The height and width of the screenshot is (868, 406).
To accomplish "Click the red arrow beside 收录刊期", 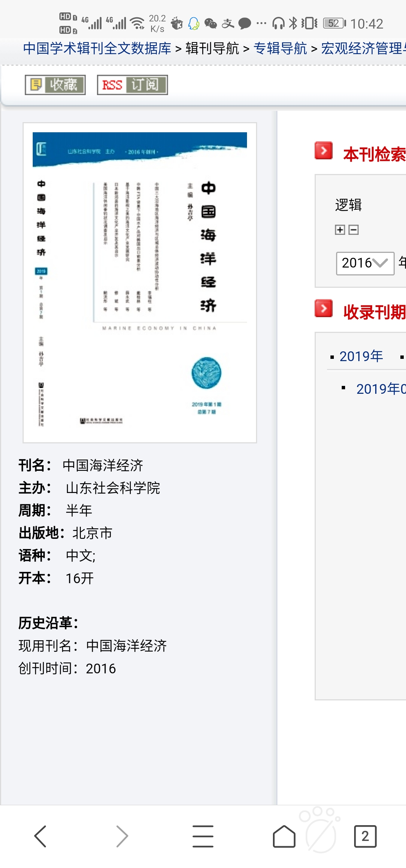I will click(x=324, y=308).
